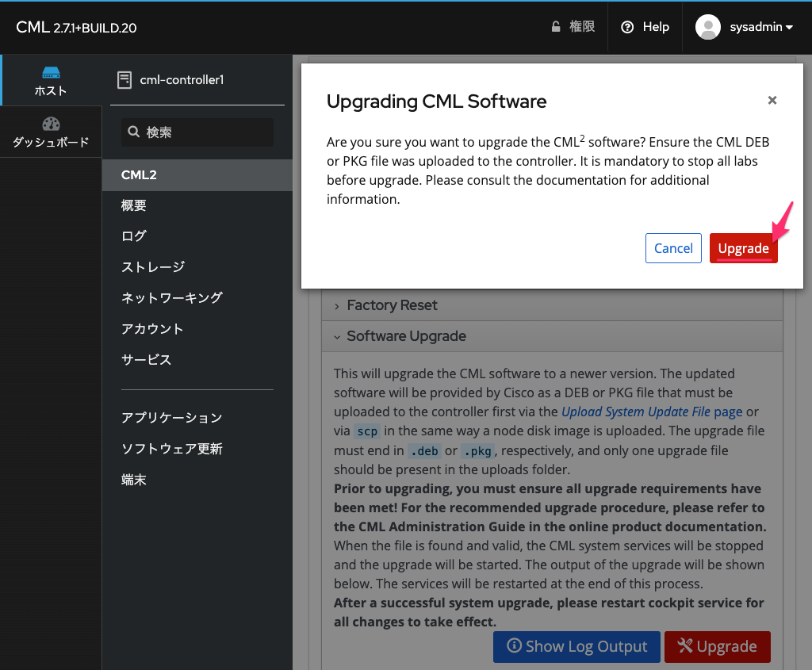Viewport: 812px width, 670px height.
Task: Open the ダッシュボード gauge icon
Action: tap(51, 124)
